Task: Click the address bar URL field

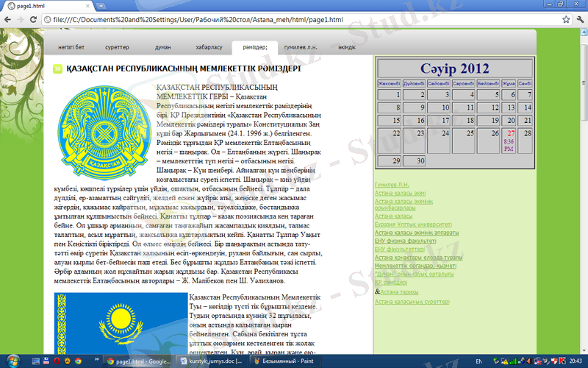Action: 294,18
